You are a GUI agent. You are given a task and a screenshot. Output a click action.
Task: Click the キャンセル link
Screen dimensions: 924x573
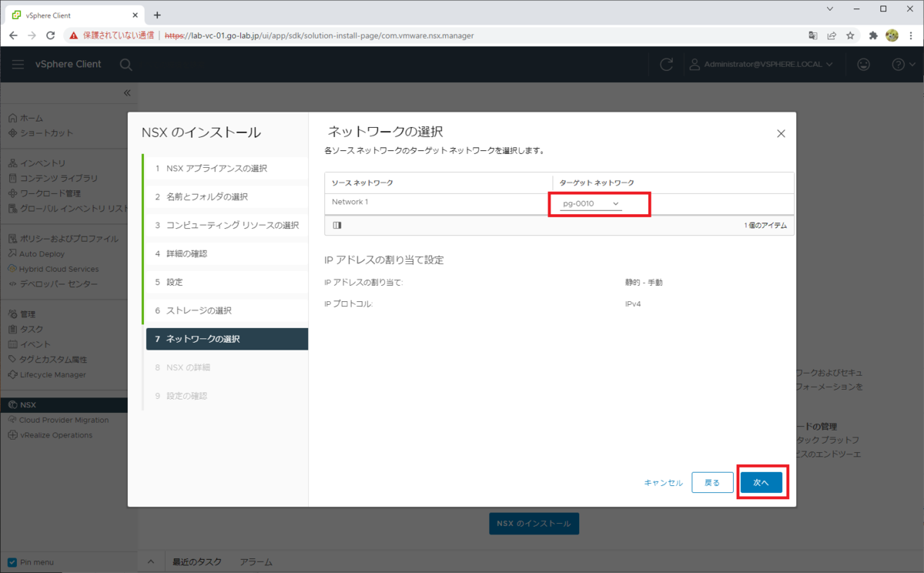[663, 483]
